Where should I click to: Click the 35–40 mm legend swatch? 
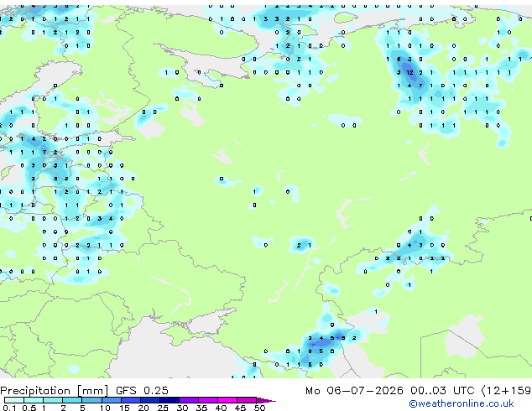click(x=208, y=400)
